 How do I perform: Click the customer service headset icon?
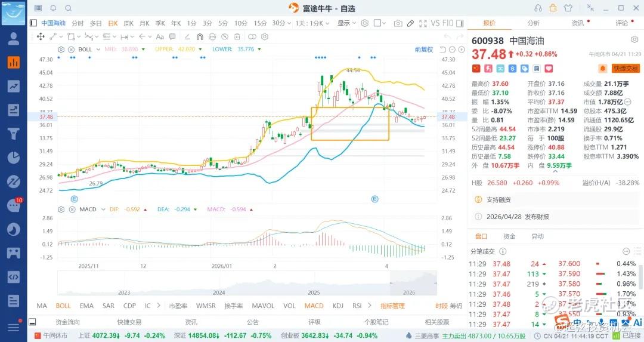pyautogui.click(x=538, y=8)
